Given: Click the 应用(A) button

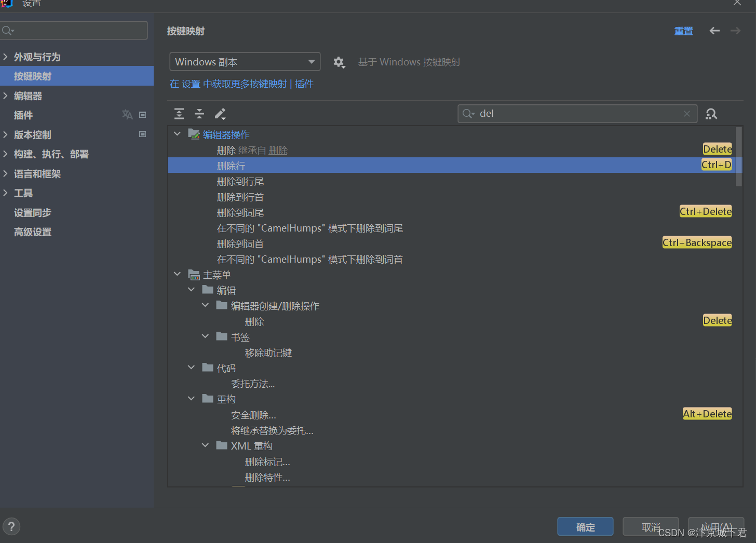Looking at the screenshot, I should 716,527.
